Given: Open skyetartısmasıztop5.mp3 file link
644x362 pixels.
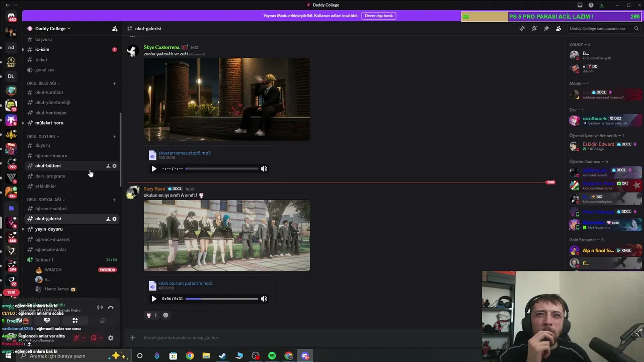Looking at the screenshot, I should point(185,153).
